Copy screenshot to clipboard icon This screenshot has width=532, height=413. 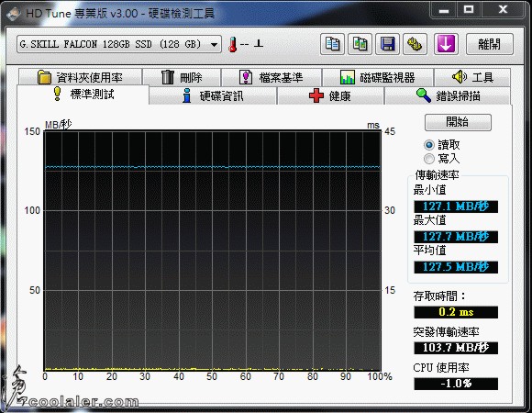coord(360,44)
